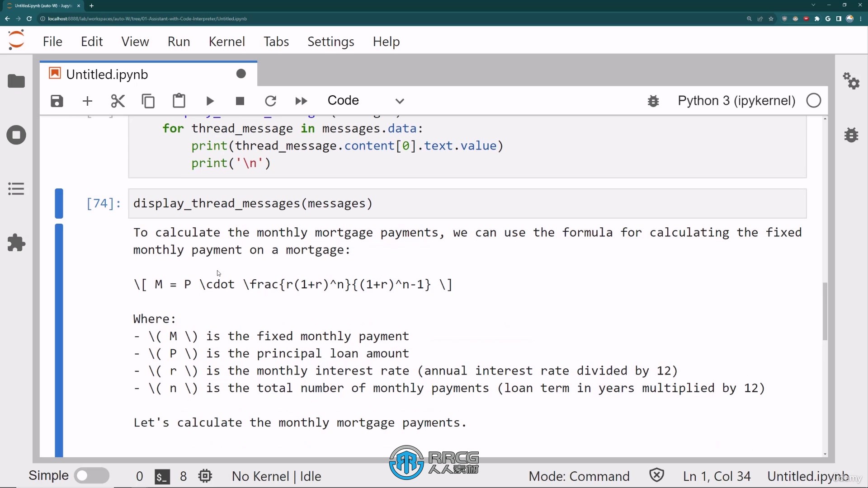
Task: Click the Restart kernel icon
Action: [271, 100]
